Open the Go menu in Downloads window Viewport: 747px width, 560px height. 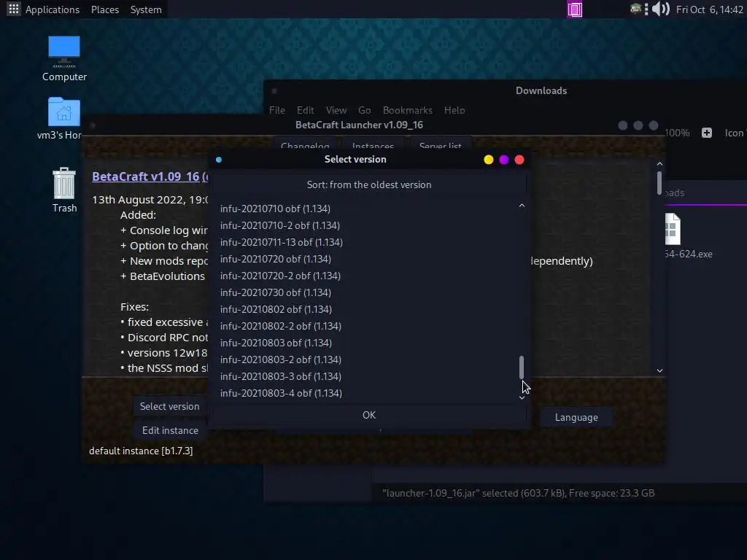pyautogui.click(x=365, y=110)
